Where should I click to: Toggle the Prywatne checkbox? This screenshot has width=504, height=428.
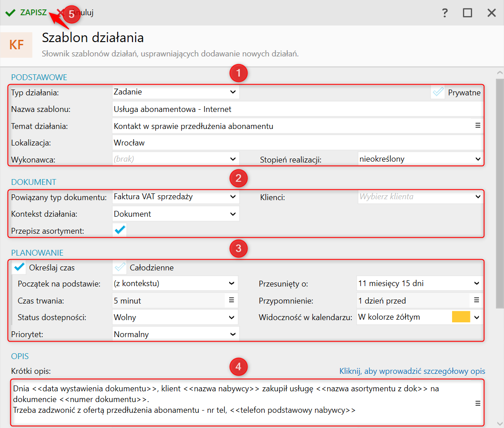(438, 92)
